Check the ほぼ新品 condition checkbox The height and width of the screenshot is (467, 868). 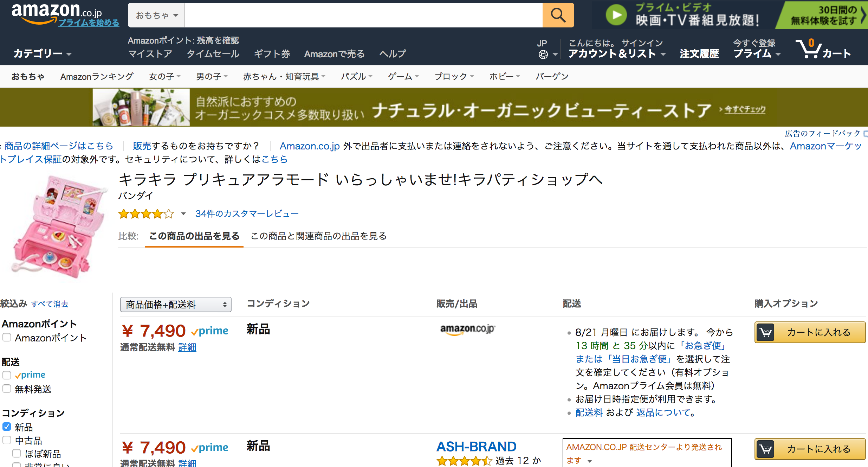tap(17, 453)
